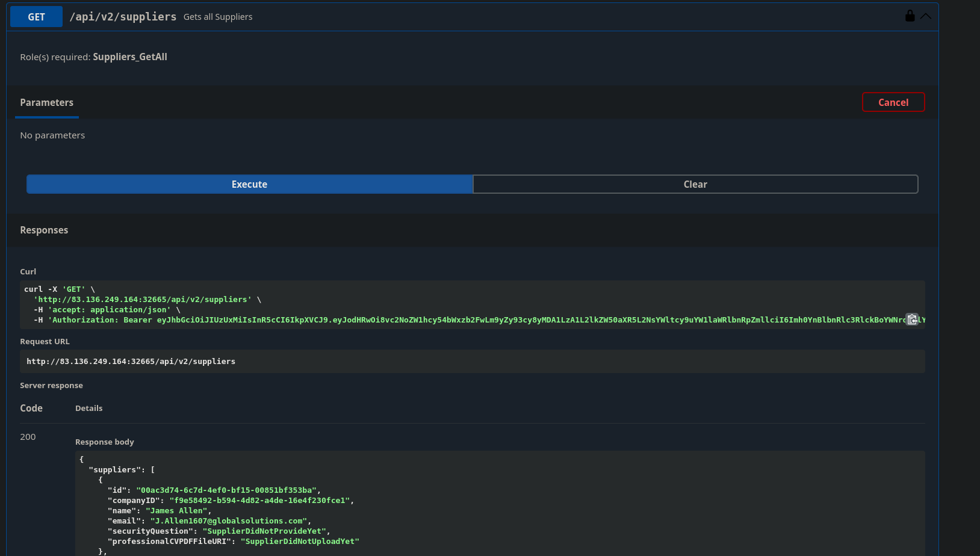The height and width of the screenshot is (556, 980).
Task: Click the Responses section header
Action: [x=44, y=230]
